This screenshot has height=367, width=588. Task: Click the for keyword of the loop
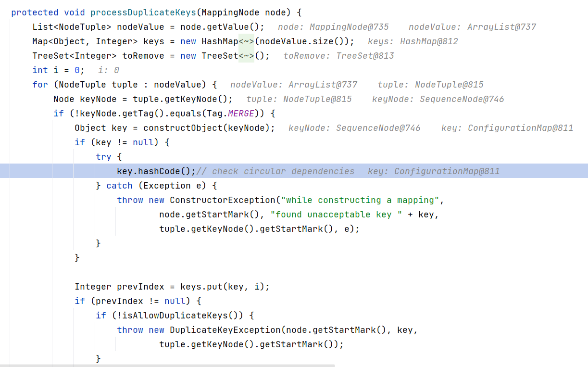tap(40, 85)
